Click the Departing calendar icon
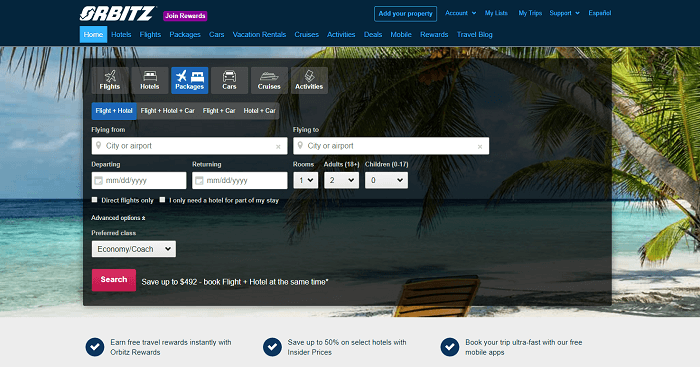 98,180
